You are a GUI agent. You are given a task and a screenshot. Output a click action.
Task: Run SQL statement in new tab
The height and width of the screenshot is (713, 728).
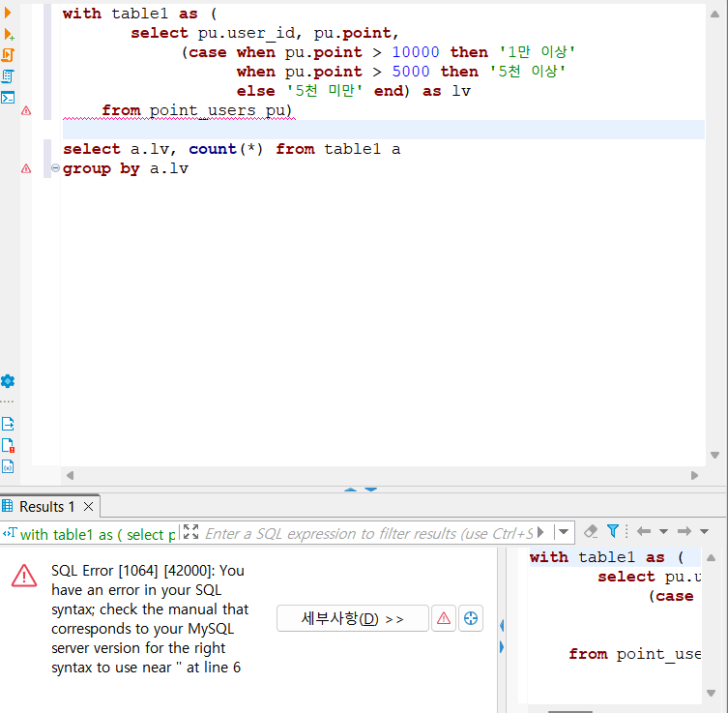pos(9,35)
